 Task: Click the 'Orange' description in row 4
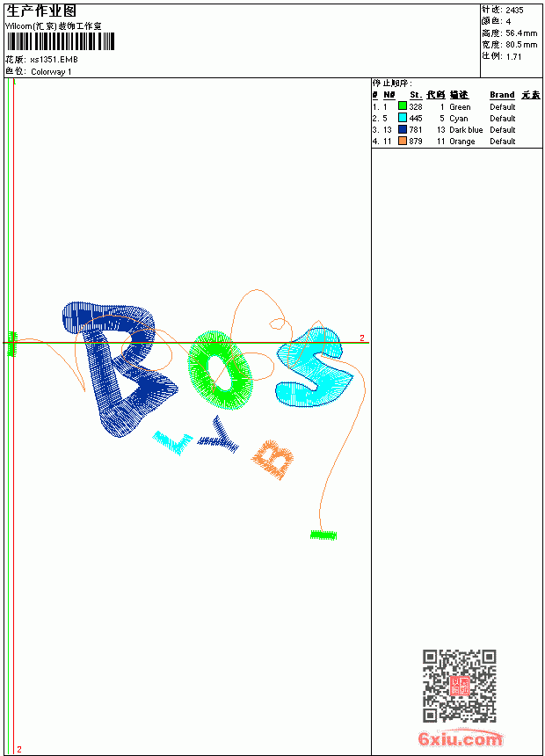click(462, 142)
